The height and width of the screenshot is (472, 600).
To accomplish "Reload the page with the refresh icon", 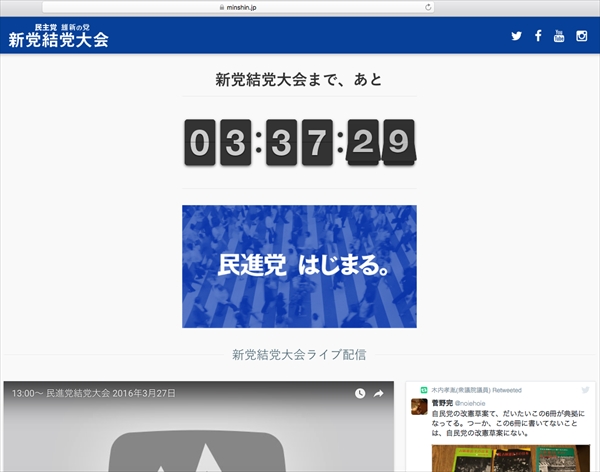I will tap(428, 7).
